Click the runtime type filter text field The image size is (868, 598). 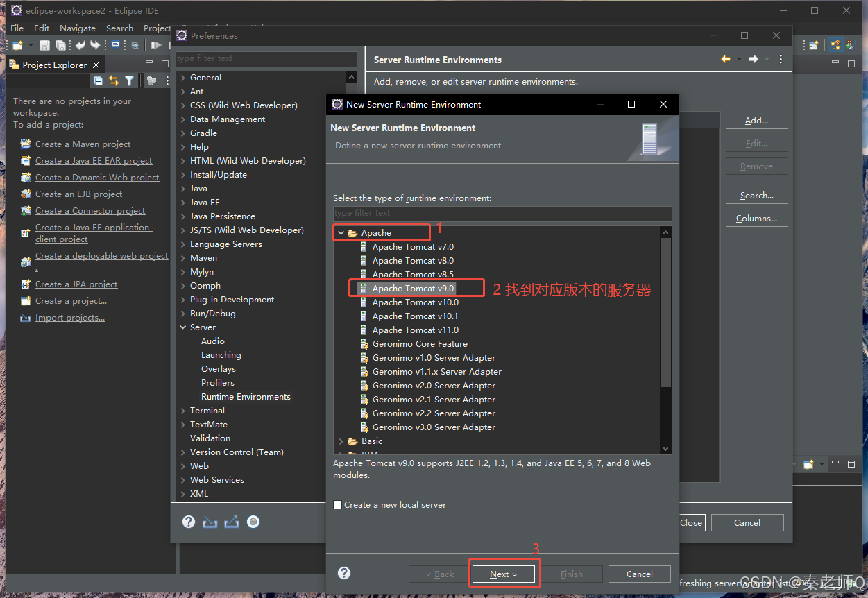[x=502, y=213]
